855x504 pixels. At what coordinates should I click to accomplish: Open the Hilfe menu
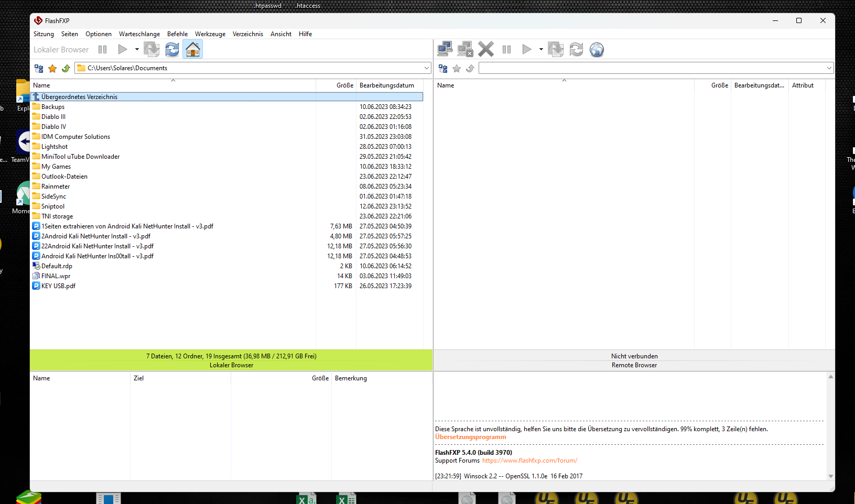(x=305, y=34)
